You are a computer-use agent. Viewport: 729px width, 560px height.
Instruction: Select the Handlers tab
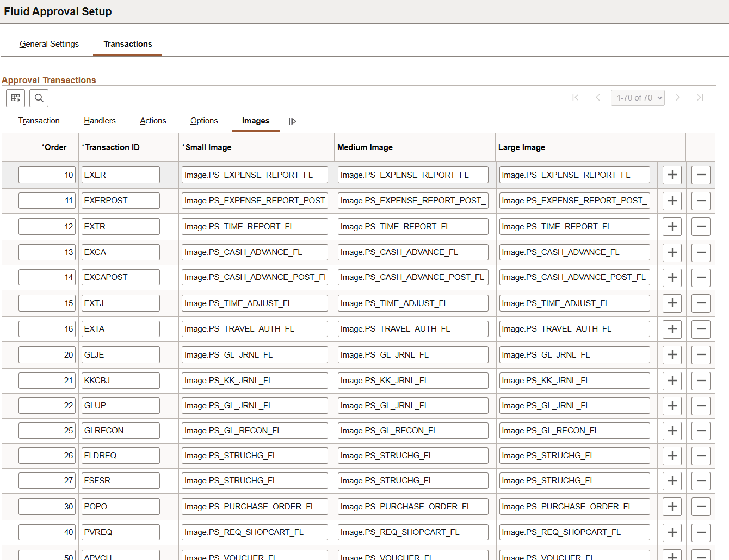(99, 121)
